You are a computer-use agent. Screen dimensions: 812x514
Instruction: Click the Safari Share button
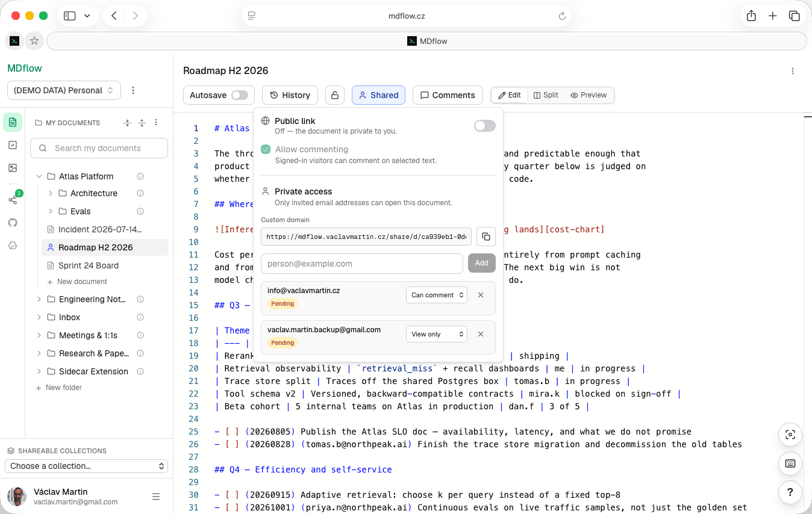751,16
